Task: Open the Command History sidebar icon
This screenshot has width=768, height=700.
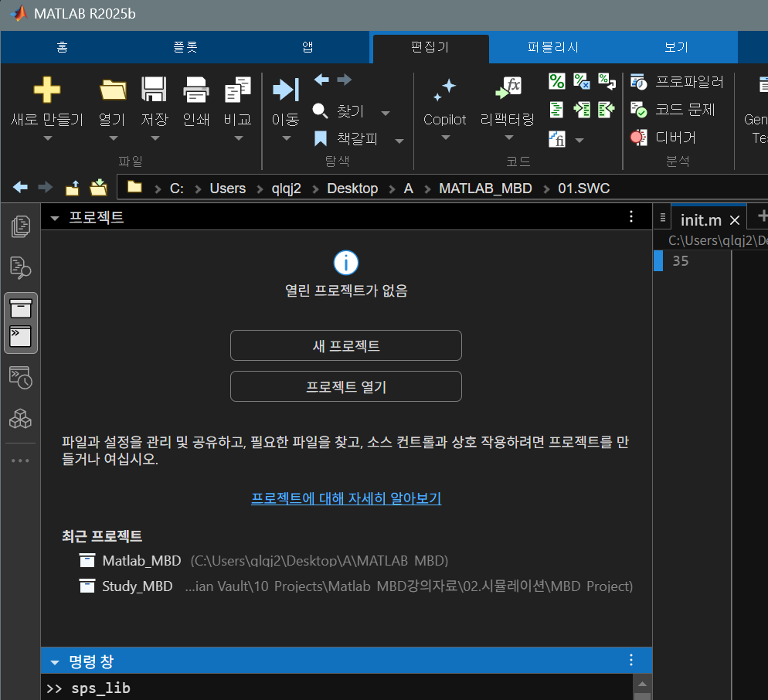Action: 21,378
